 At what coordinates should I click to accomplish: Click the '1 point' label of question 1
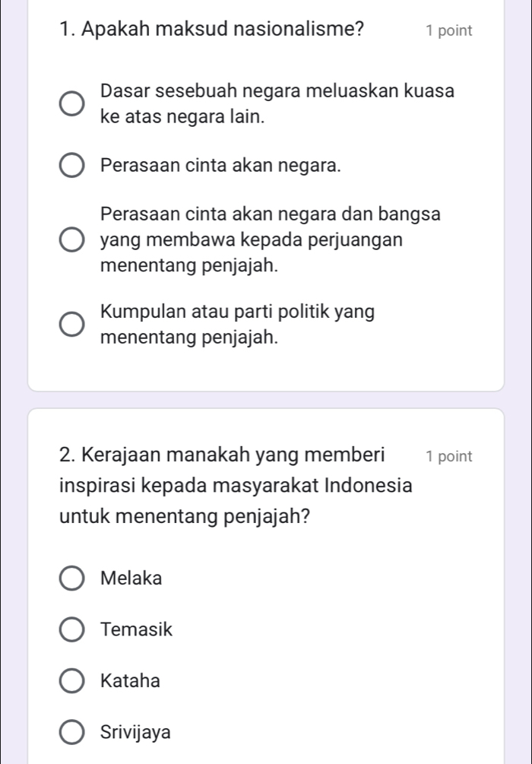[449, 31]
